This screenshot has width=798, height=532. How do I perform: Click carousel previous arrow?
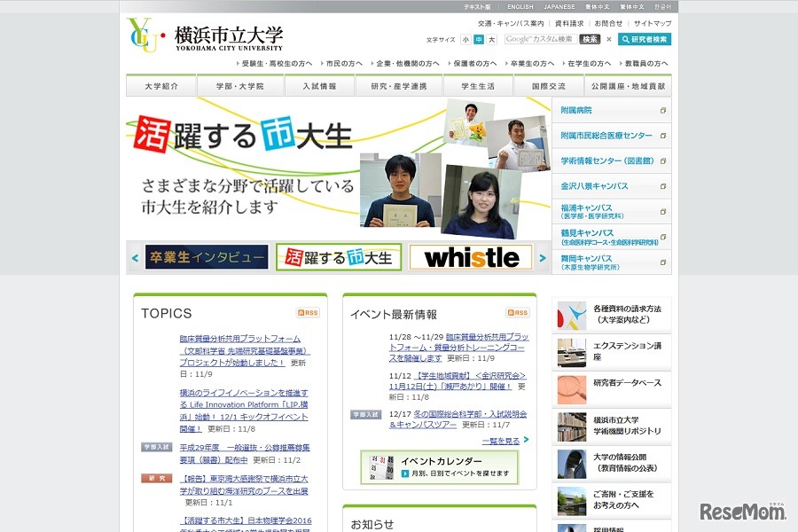(x=135, y=258)
